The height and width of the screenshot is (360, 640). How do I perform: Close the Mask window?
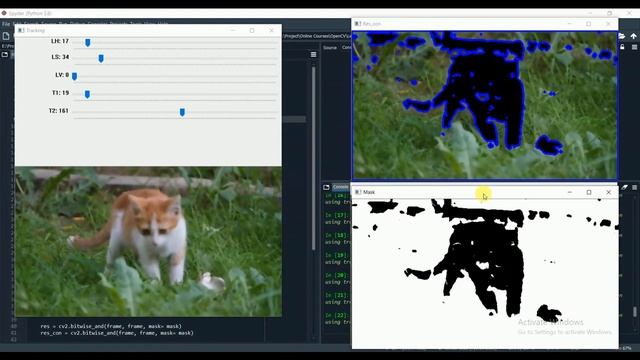coord(609,192)
